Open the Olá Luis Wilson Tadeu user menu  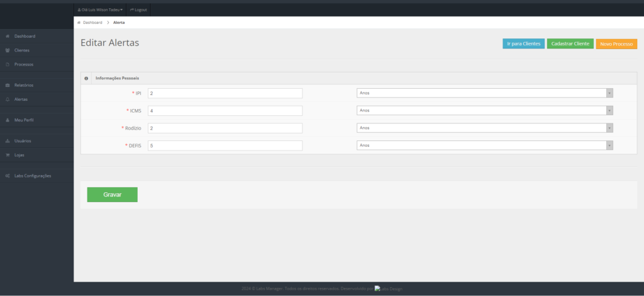(x=100, y=10)
